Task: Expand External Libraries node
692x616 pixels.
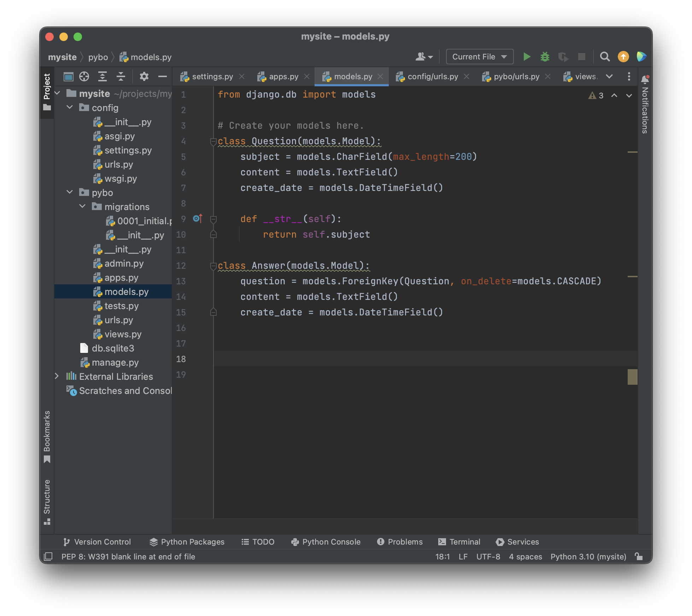Action: [x=57, y=376]
